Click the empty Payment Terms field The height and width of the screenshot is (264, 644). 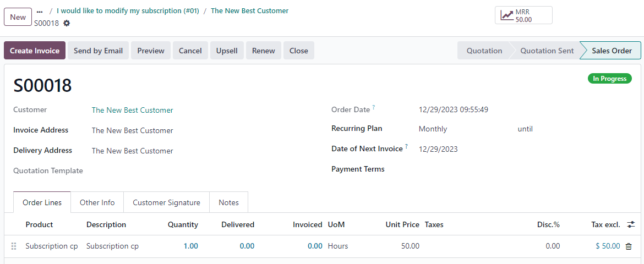pos(526,169)
